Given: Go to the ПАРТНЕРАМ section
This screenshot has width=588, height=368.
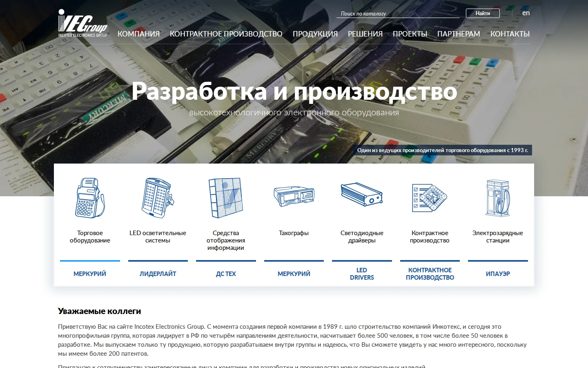Looking at the screenshot, I should (x=459, y=34).
